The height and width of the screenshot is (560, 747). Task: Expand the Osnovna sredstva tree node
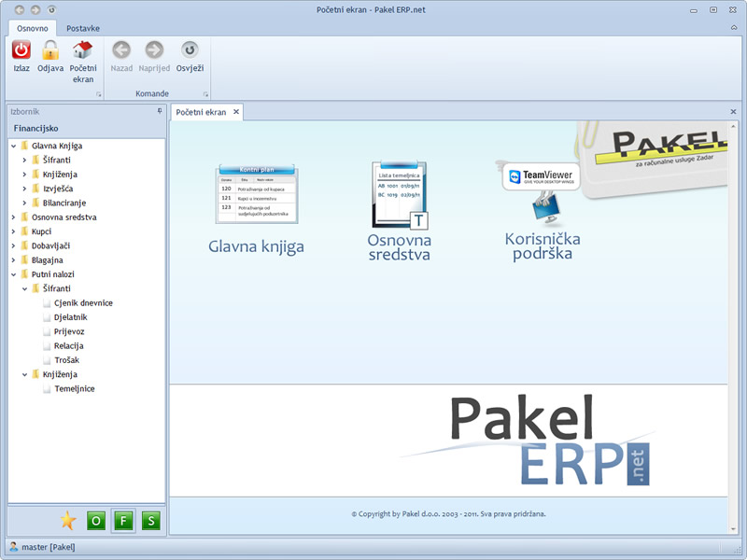(x=14, y=217)
